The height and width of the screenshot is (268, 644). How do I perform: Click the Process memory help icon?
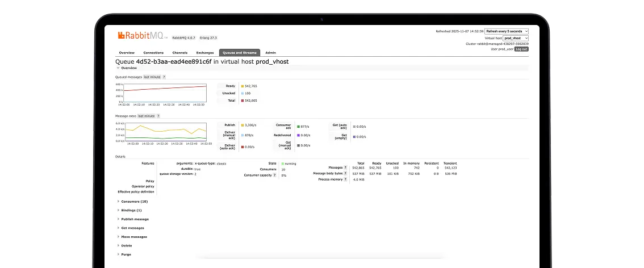coord(345,179)
